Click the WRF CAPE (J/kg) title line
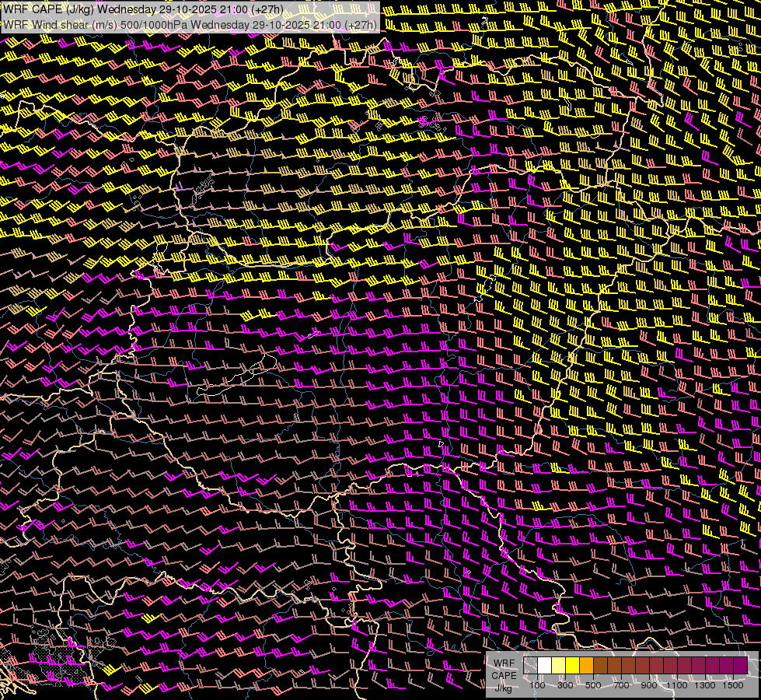 [144, 9]
